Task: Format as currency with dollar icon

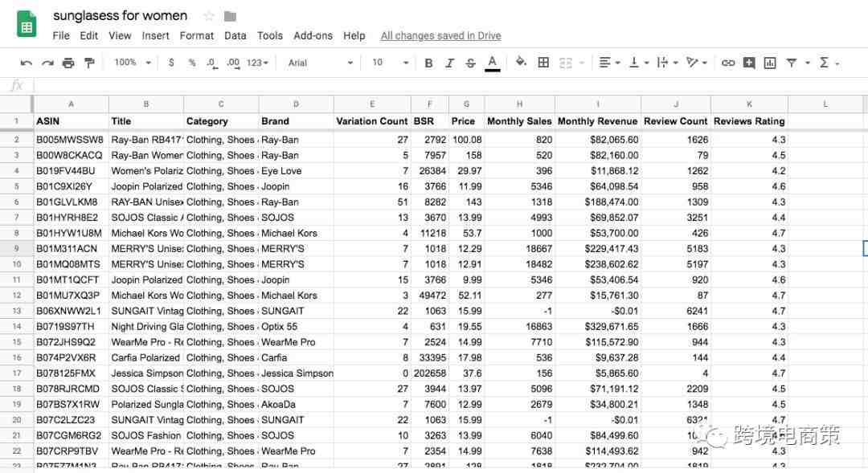Action: point(171,63)
